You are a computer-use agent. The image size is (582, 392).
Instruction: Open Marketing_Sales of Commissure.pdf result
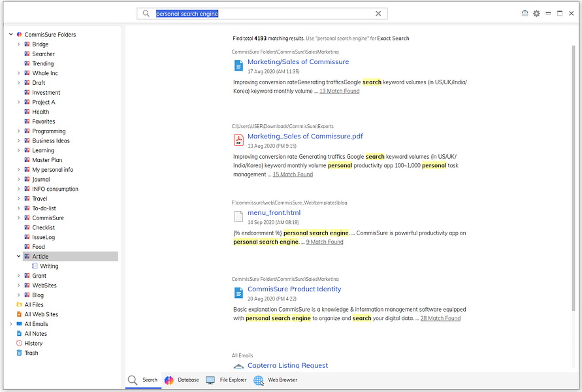coord(305,137)
